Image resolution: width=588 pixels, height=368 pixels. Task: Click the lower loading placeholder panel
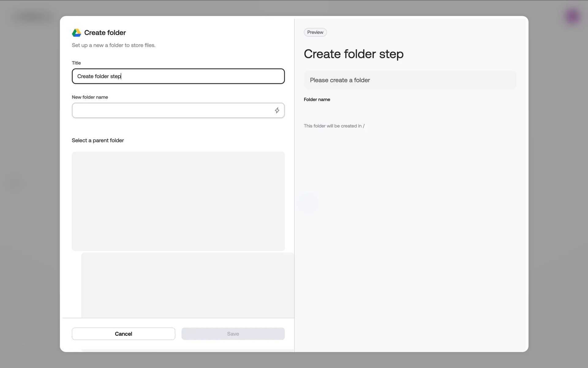[187, 285]
